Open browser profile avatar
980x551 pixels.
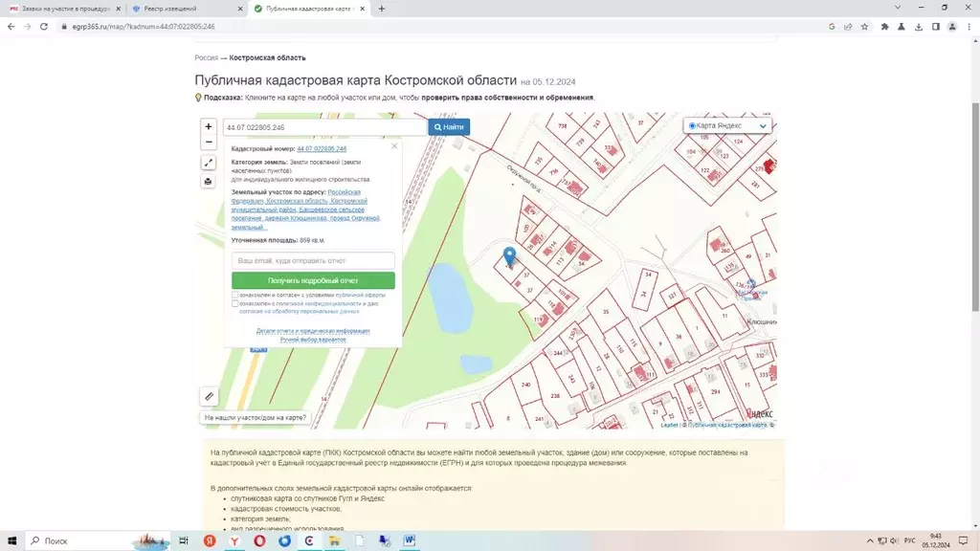[952, 27]
